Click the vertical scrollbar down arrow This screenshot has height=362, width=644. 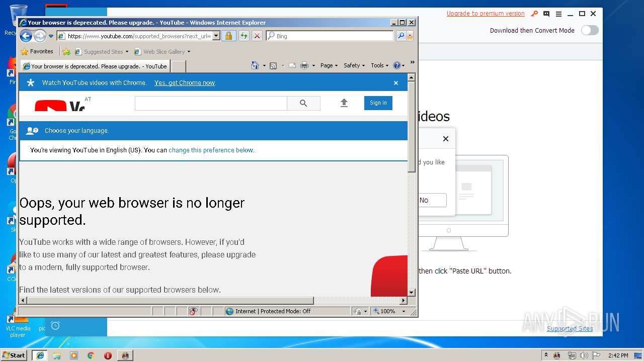412,293
